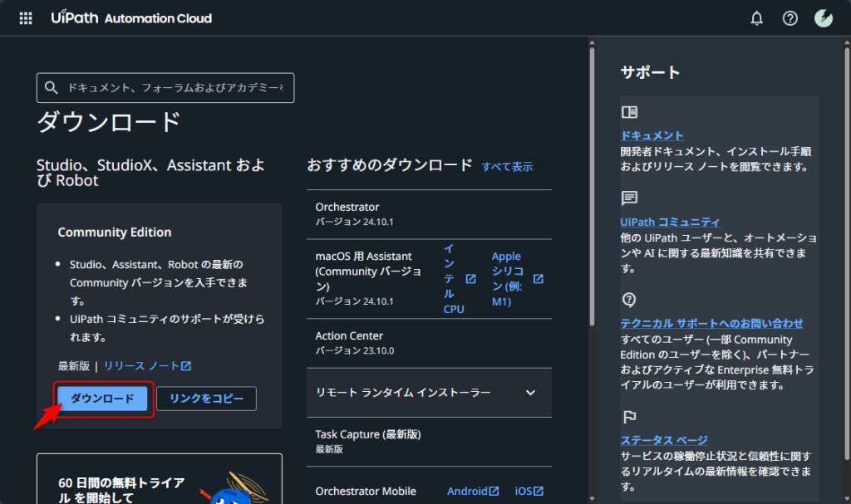Select the Task Capture (最新版) row

(429, 442)
